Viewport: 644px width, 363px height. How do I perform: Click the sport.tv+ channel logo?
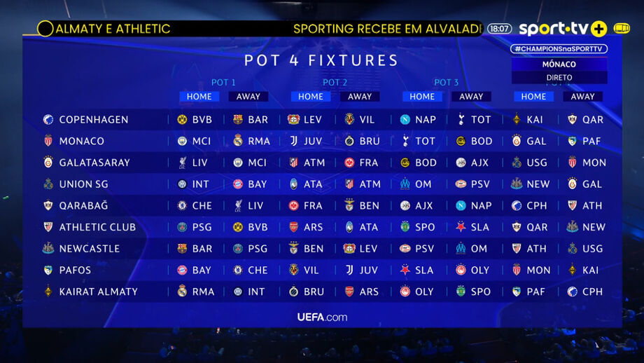(x=562, y=29)
